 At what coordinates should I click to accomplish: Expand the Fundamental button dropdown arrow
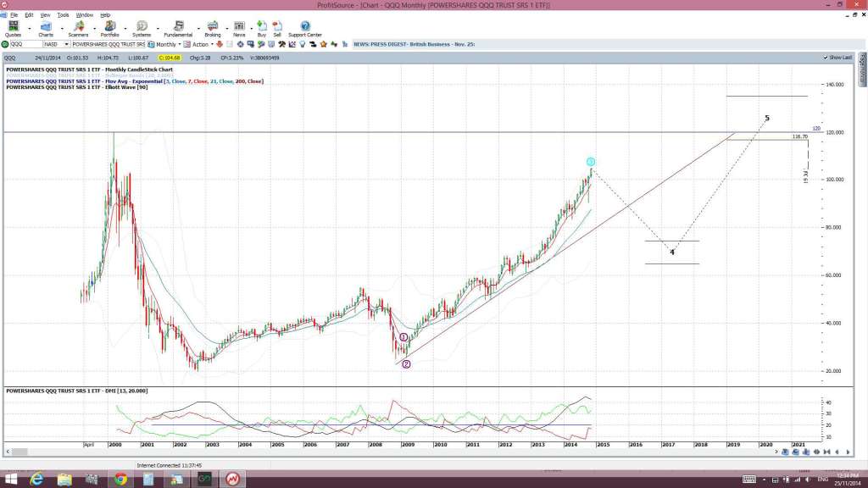coord(198,28)
